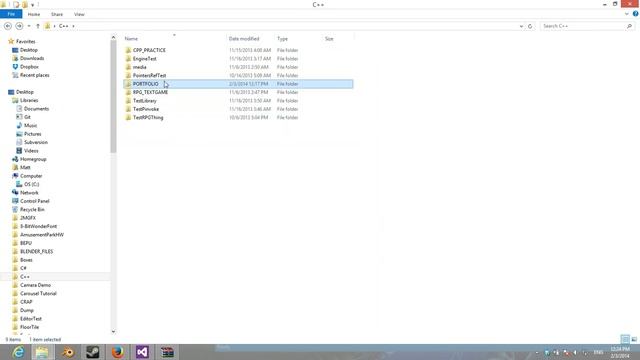This screenshot has width=640, height=360.
Task: Open Visual Studio from the taskbar
Action: (142, 352)
